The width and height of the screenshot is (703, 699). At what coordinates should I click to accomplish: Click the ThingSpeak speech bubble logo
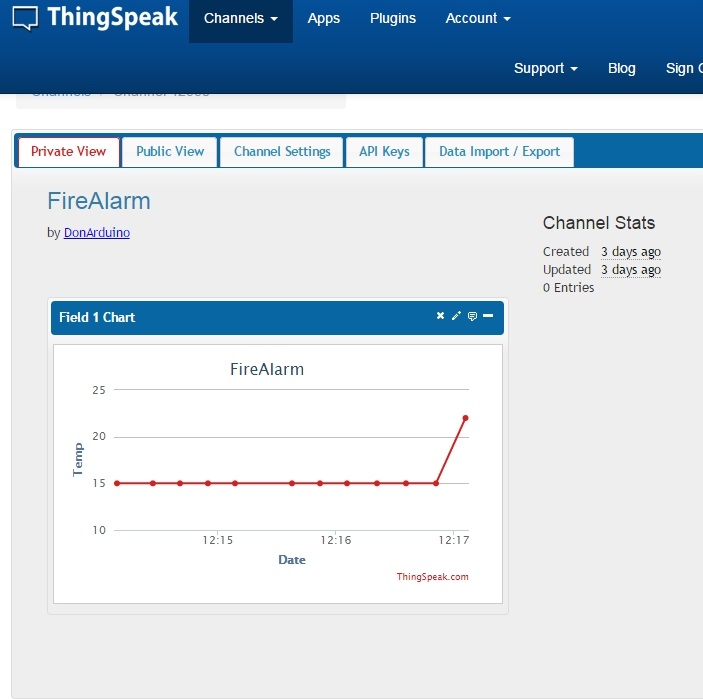[x=25, y=19]
